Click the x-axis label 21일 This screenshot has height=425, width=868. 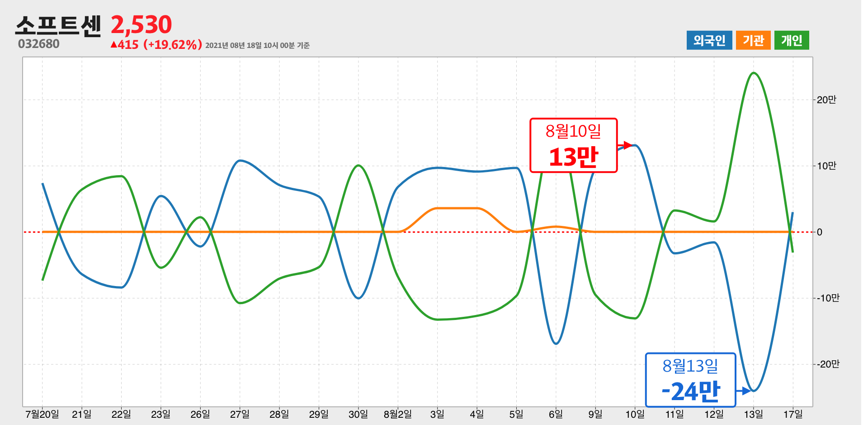coord(81,414)
